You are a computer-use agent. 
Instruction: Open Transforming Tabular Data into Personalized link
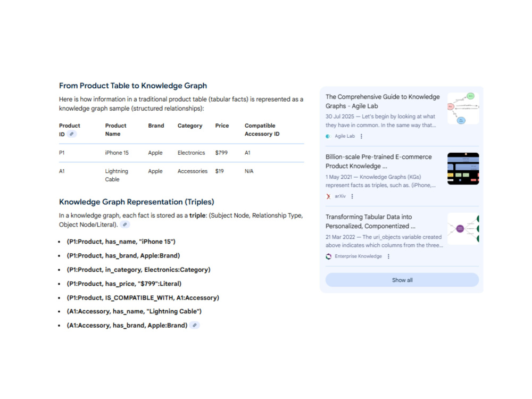[370, 221]
